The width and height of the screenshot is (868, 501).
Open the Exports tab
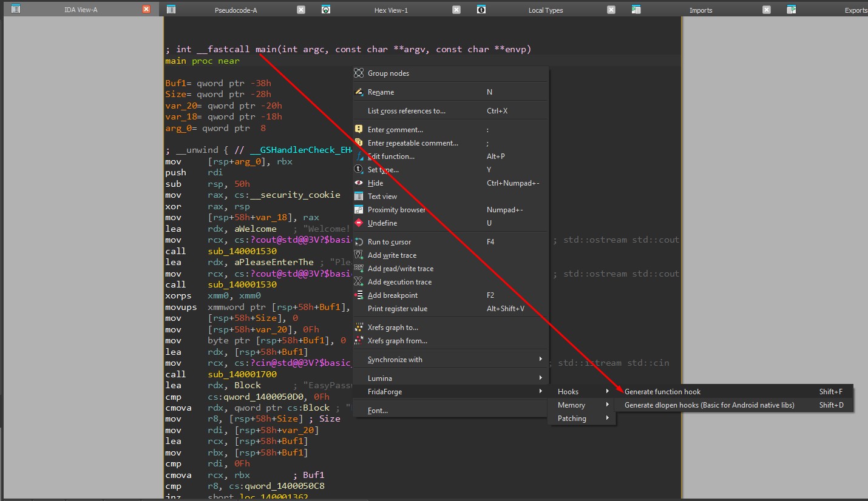(856, 10)
